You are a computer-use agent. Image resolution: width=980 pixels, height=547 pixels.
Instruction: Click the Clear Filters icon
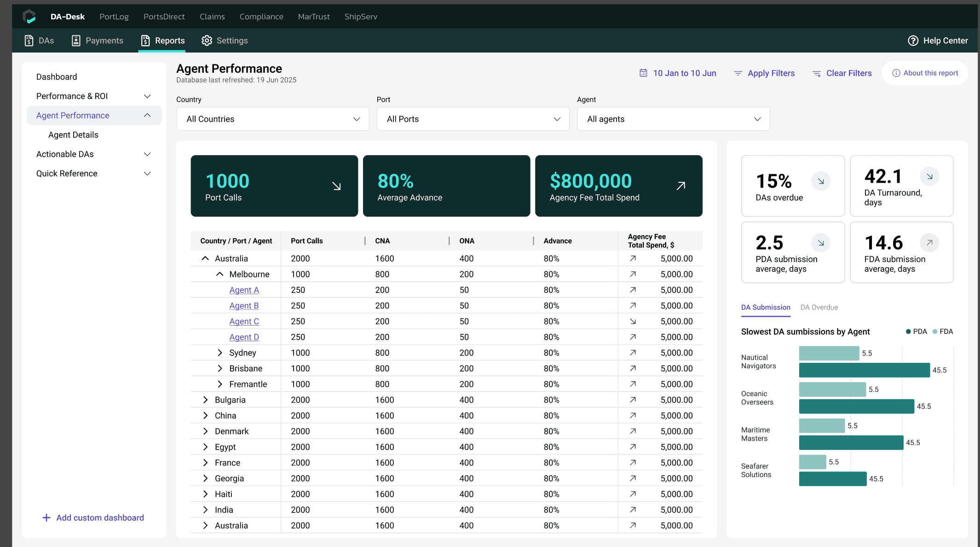817,74
